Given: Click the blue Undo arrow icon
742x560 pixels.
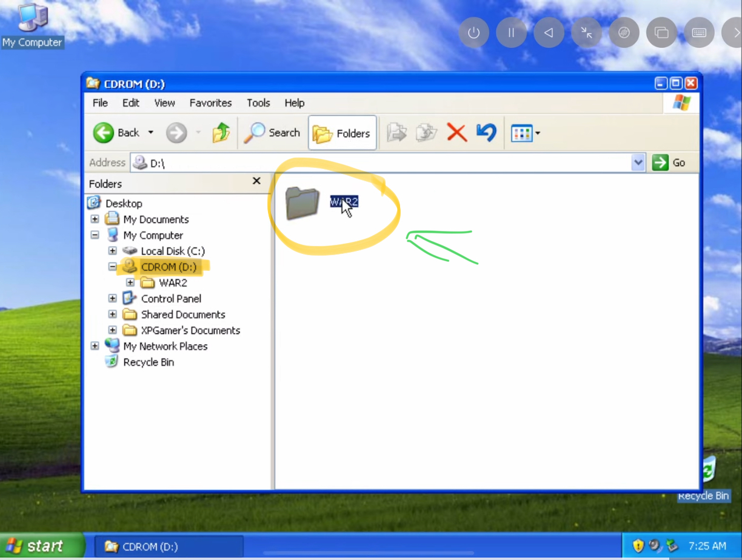Looking at the screenshot, I should click(x=486, y=132).
